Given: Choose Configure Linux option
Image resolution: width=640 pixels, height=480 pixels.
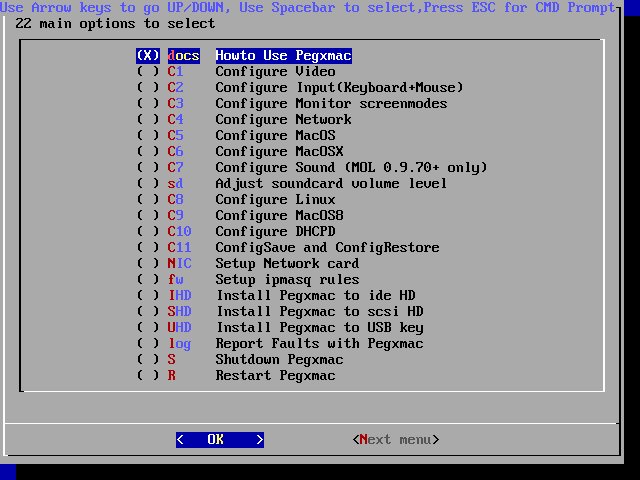Looking at the screenshot, I should (276, 199).
